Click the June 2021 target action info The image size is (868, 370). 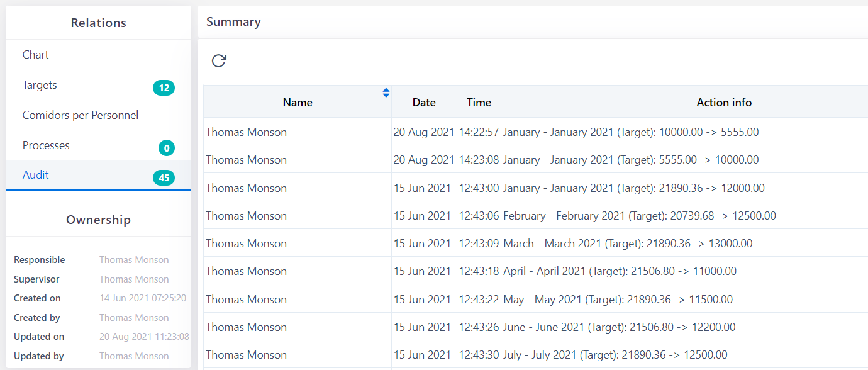pyautogui.click(x=619, y=327)
